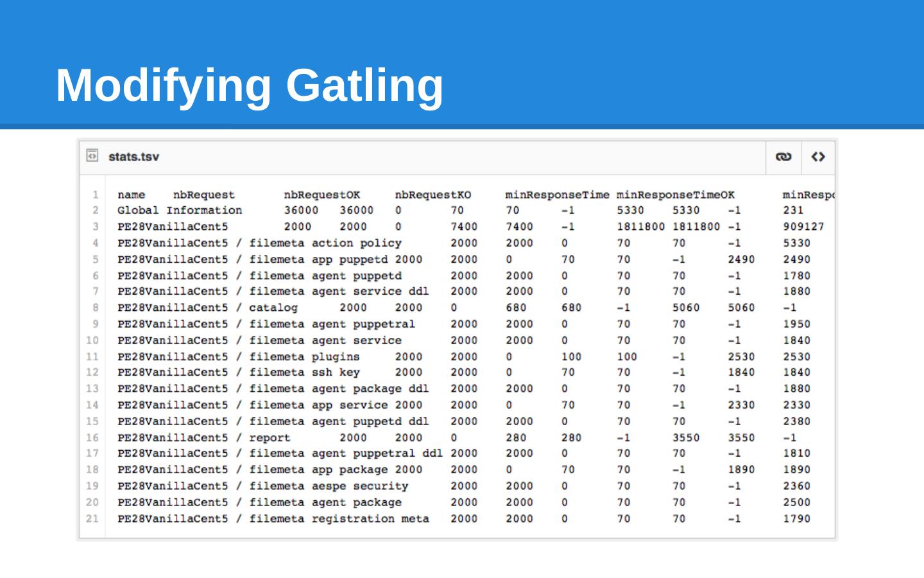Open the permalink chain icon for stats.tsv

(x=783, y=157)
